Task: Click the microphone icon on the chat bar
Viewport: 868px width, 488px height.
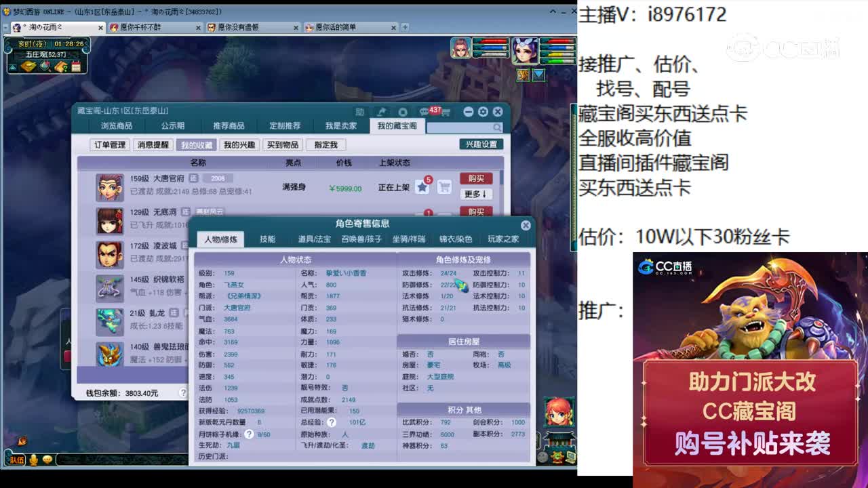Action: pos(34,460)
